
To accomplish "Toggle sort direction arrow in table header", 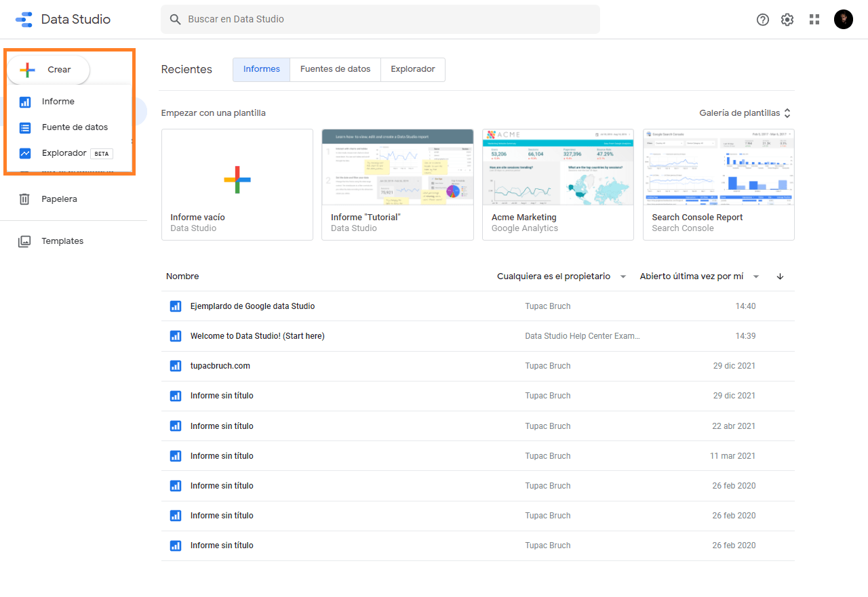I will pyautogui.click(x=781, y=276).
